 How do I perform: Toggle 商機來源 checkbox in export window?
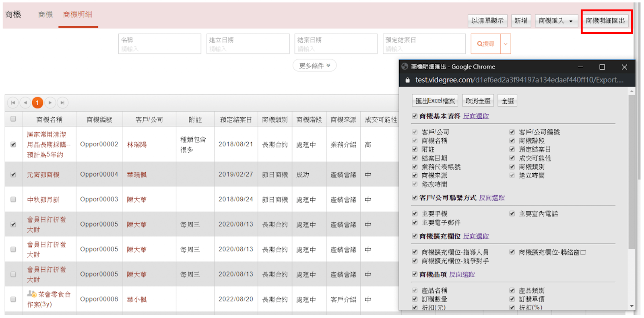point(415,175)
